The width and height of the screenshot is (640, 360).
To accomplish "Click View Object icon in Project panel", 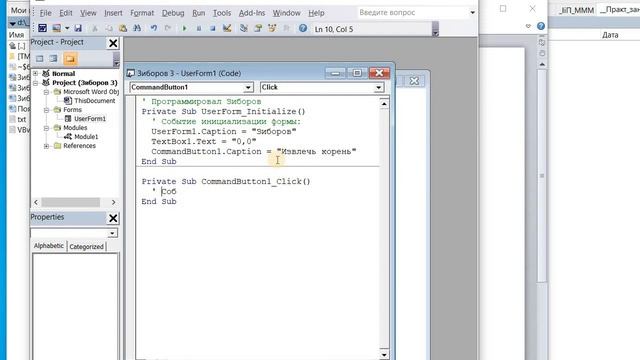I will point(53,59).
